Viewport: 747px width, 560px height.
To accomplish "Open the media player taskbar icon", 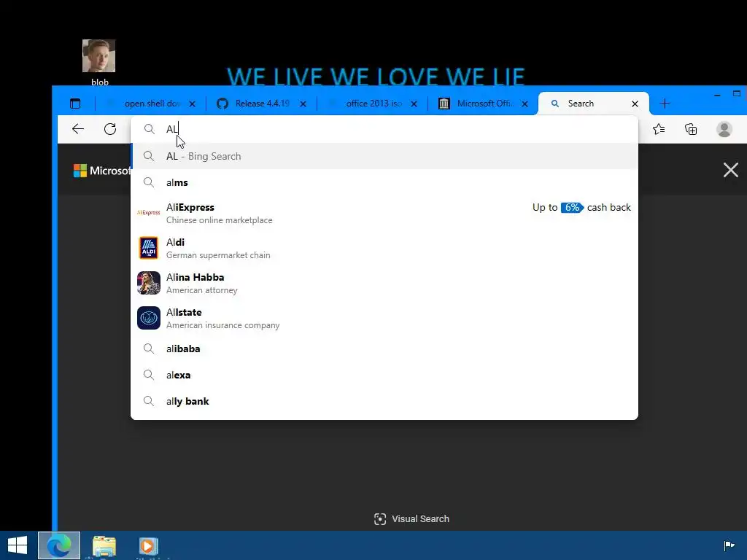I will click(x=148, y=546).
